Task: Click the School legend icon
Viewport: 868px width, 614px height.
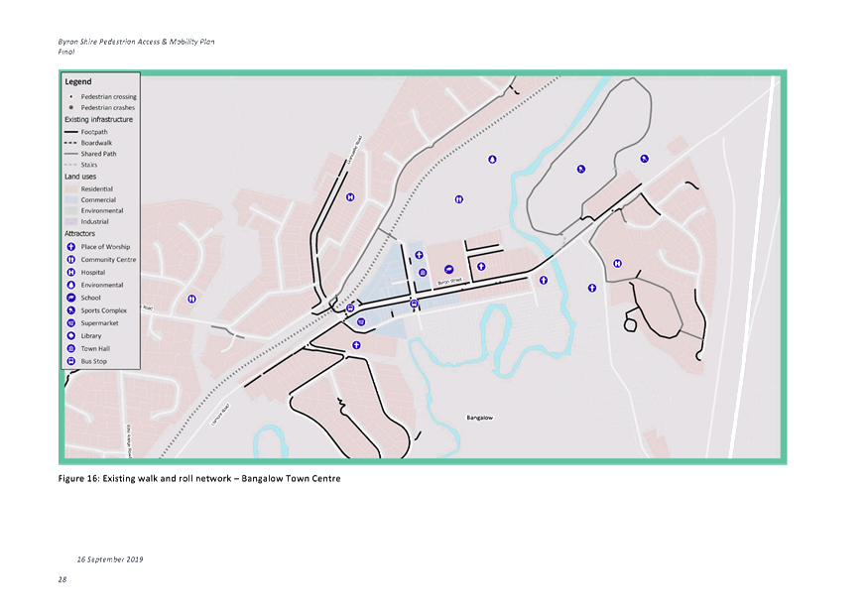Action: (x=70, y=298)
